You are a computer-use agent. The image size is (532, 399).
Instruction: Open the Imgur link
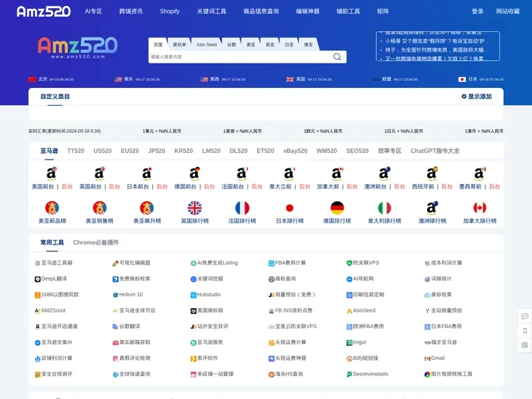point(356,342)
